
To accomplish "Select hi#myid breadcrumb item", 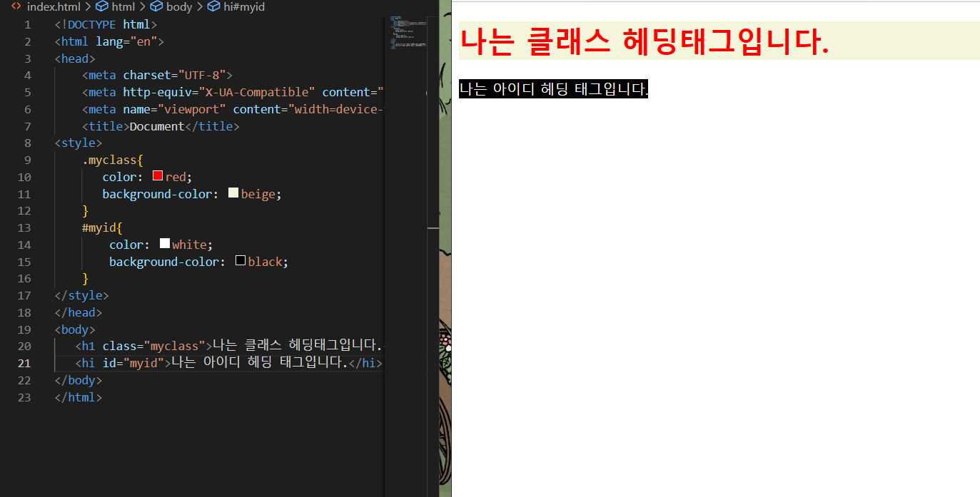I will 244,7.
